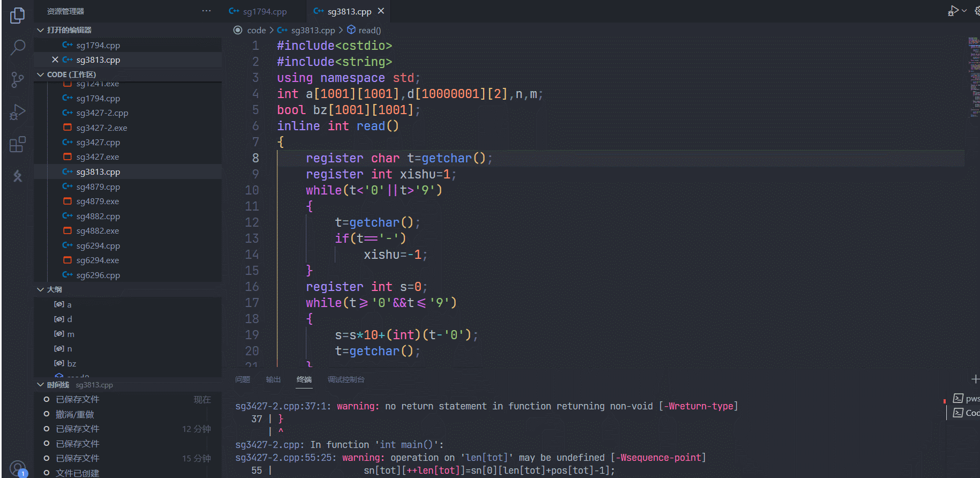Collapse the CODE (工作区) folder section
Image resolution: width=980 pixels, height=478 pixels.
(40, 74)
